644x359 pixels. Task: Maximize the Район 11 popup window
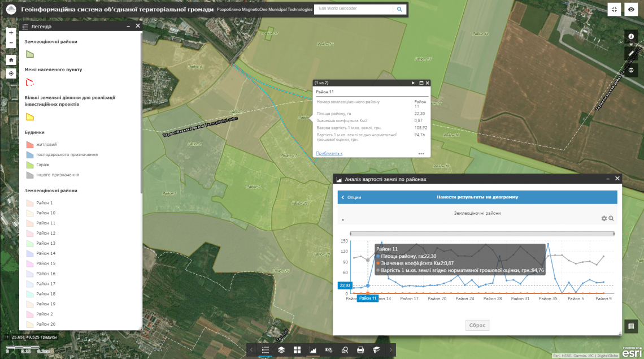click(x=421, y=83)
